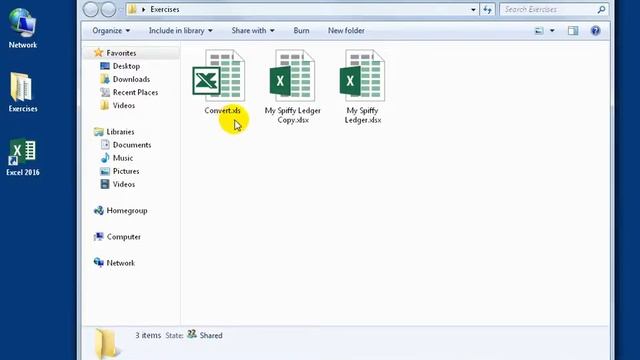Click the 'Shared' state text

click(x=211, y=336)
